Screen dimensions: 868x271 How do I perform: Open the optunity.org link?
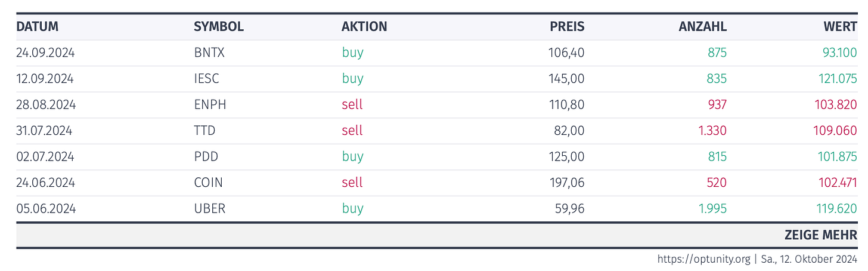695,259
